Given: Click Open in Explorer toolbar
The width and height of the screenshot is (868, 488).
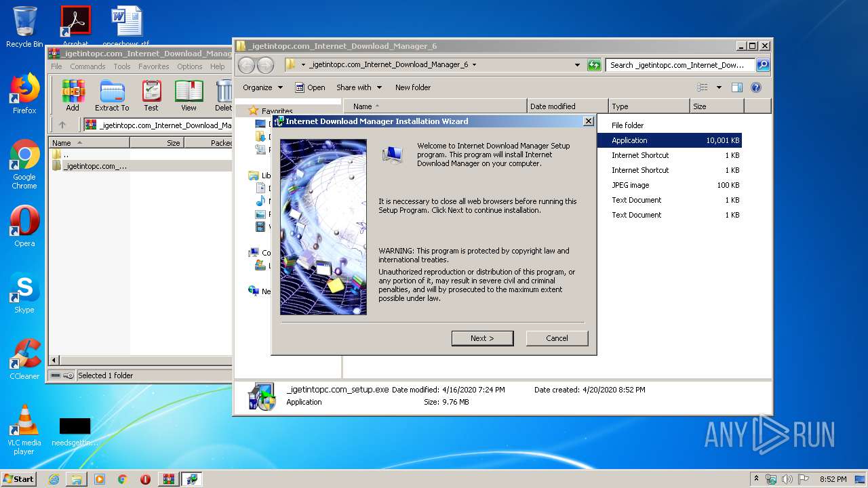Looking at the screenshot, I should pos(310,87).
